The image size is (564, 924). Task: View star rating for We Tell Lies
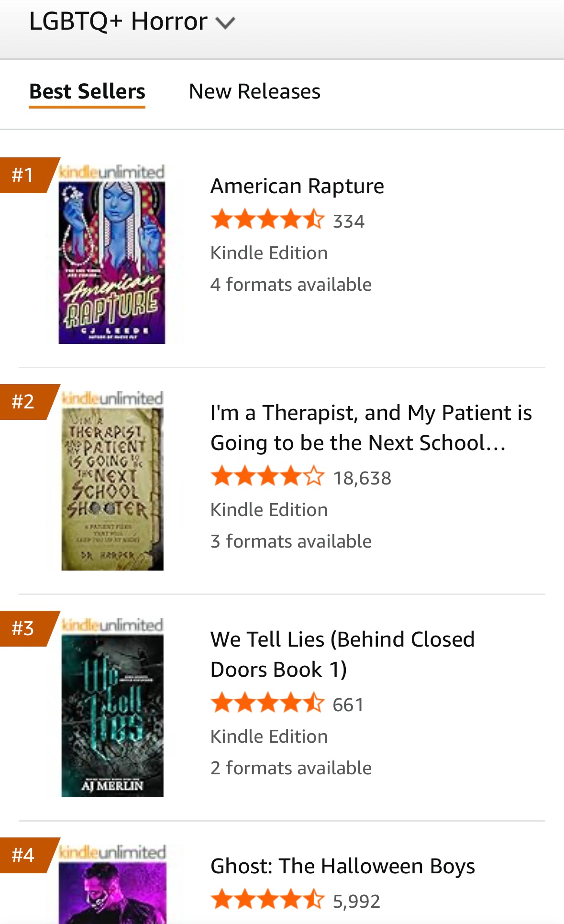(267, 704)
